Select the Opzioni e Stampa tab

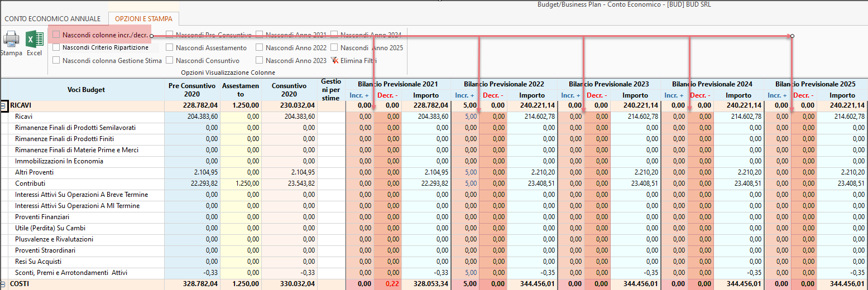[144, 18]
